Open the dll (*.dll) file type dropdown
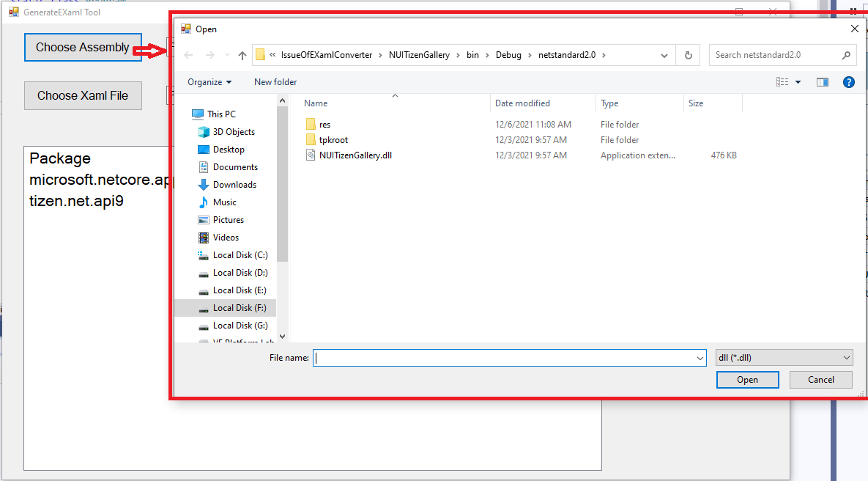This screenshot has height=481, width=868. [784, 358]
